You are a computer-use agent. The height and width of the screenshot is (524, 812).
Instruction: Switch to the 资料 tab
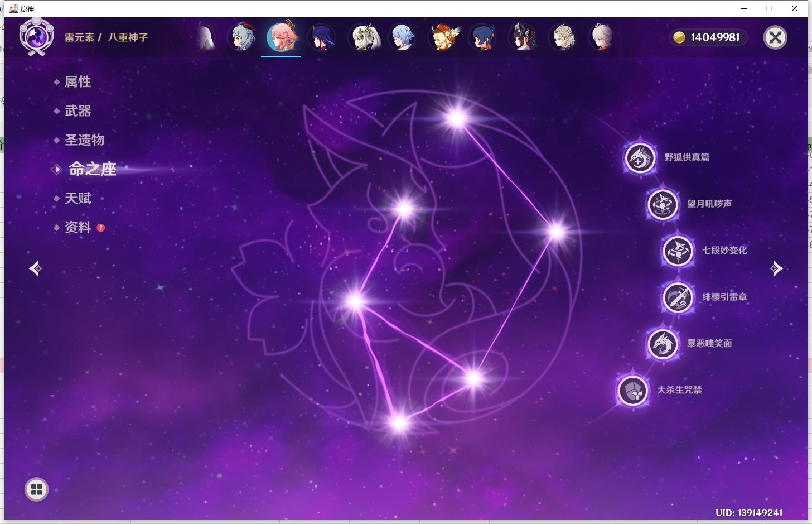78,227
